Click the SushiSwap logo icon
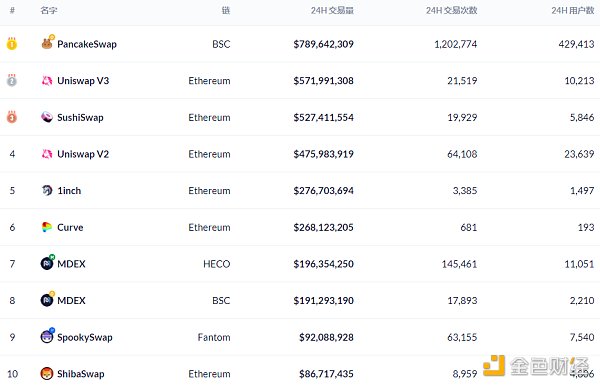Viewport: 600px width, 387px height. pos(47,117)
